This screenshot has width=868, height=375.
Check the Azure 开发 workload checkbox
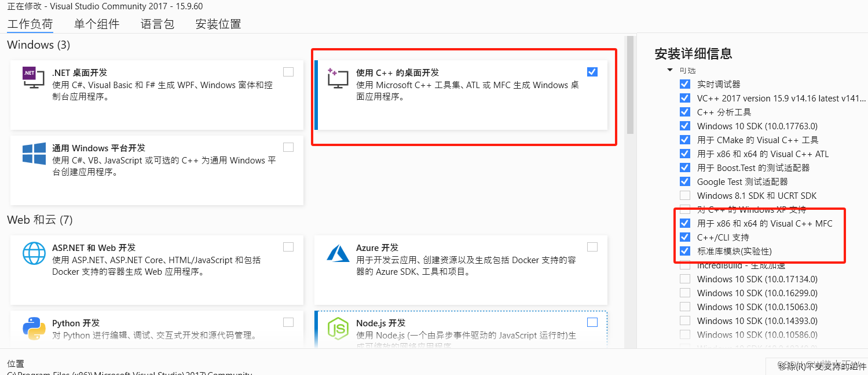tap(592, 247)
